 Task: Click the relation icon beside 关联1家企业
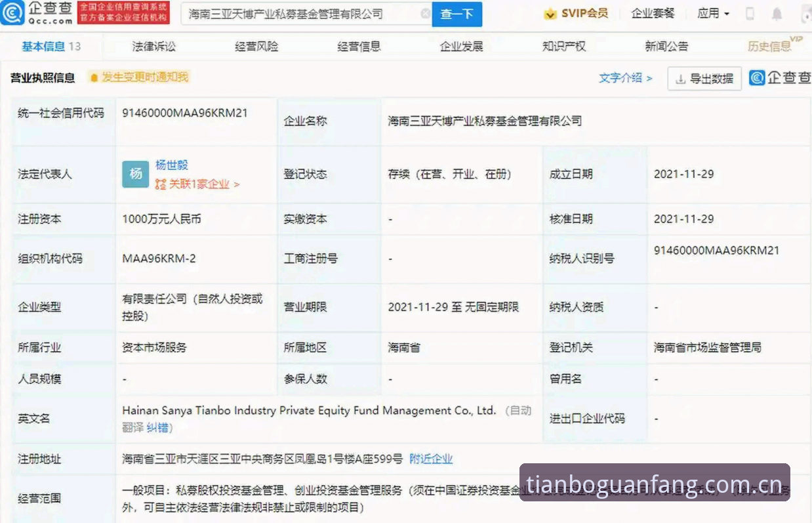pyautogui.click(x=161, y=184)
